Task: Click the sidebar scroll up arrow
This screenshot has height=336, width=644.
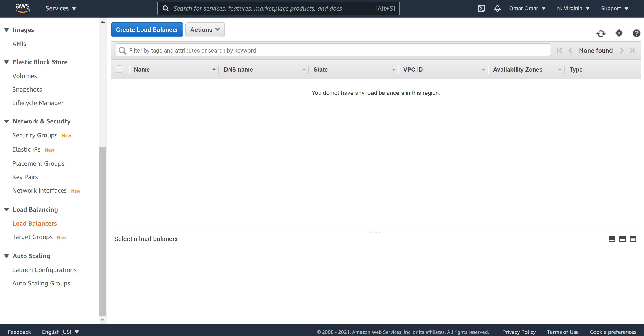Action: coord(103,22)
